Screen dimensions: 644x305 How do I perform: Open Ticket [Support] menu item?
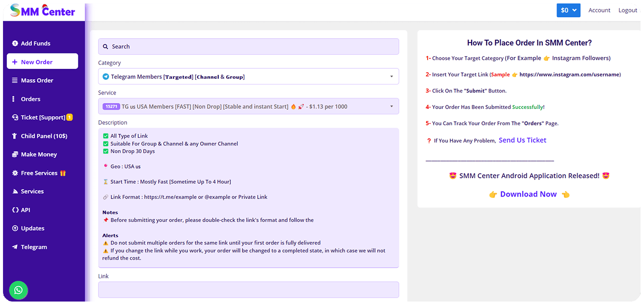pos(43,117)
